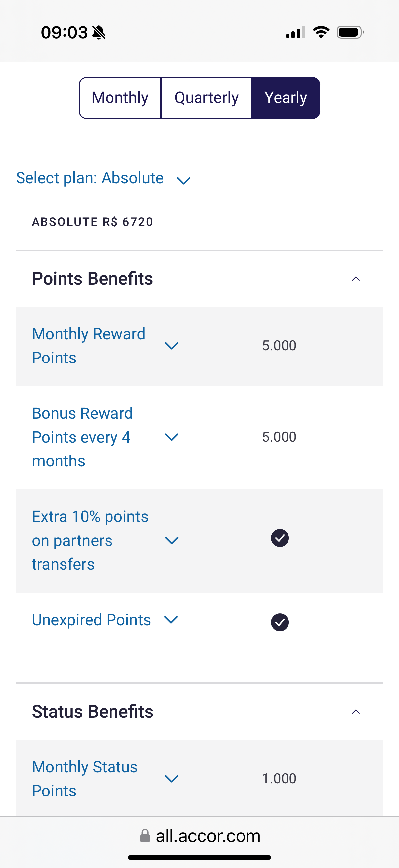Click the Unexpired Points checkmark icon

coord(280,622)
